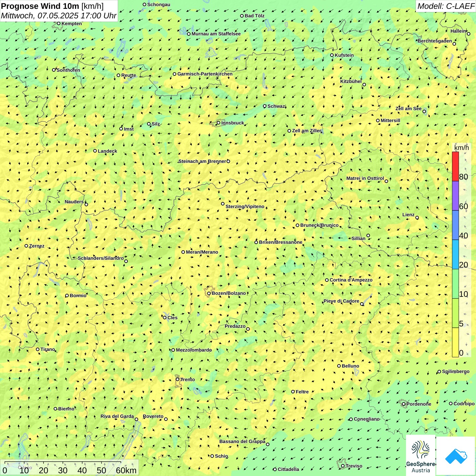Click the 'Matrei in Osttirol' label

[x=365, y=178]
